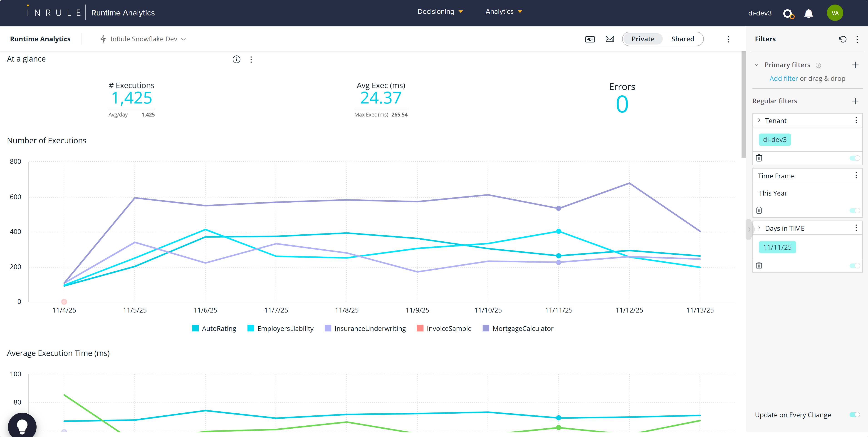Expand the Tenant filter section

coord(759,120)
